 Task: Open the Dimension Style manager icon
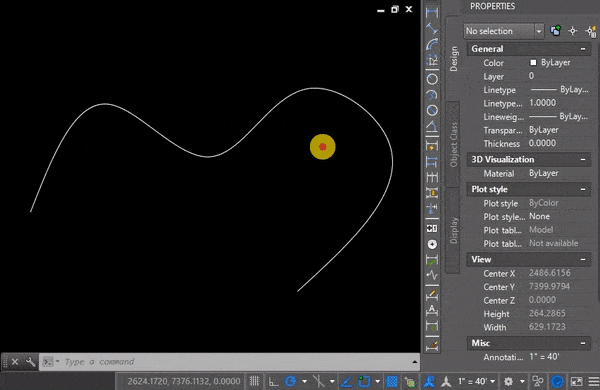point(432,346)
